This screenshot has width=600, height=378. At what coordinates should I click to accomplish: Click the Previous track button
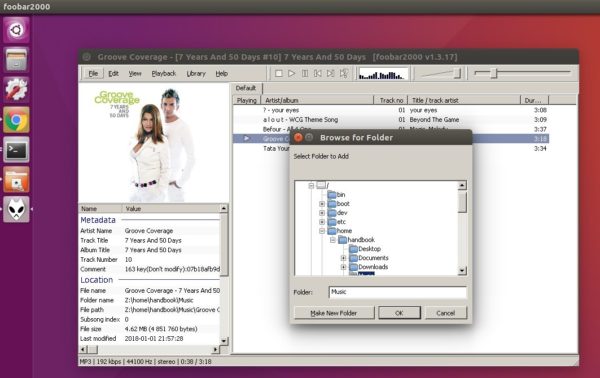coord(318,73)
